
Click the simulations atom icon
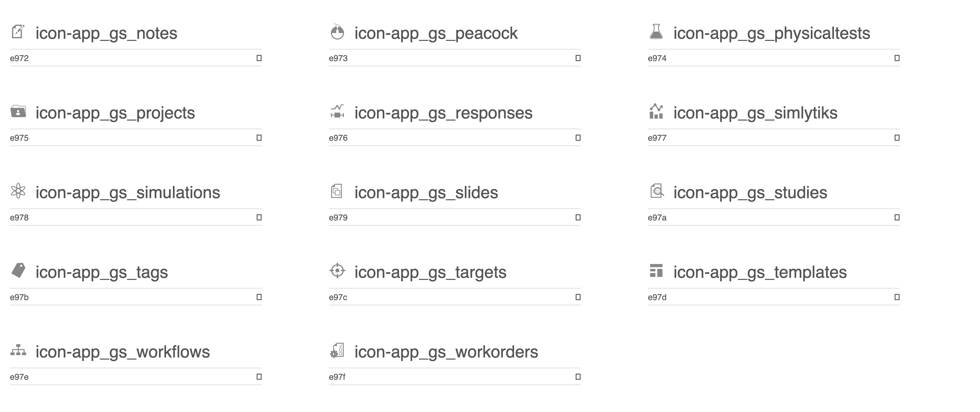click(18, 191)
